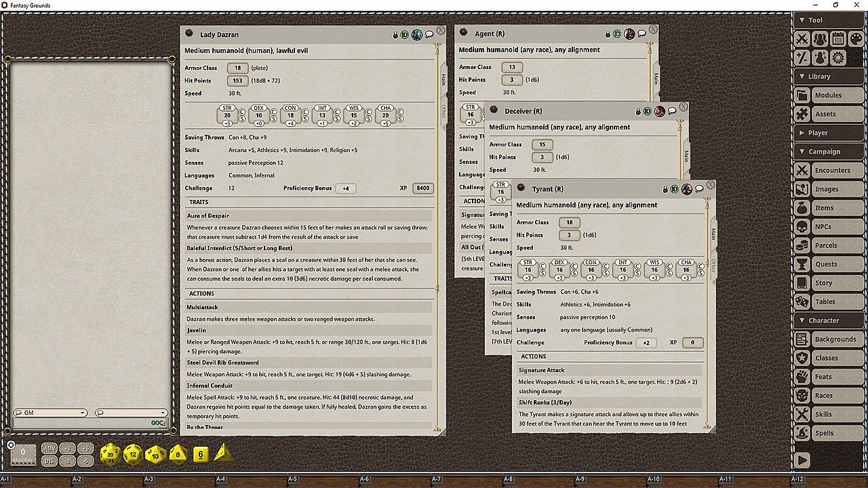Toggle the ADV roll modifier button
This screenshot has width=868, height=488.
point(50,449)
